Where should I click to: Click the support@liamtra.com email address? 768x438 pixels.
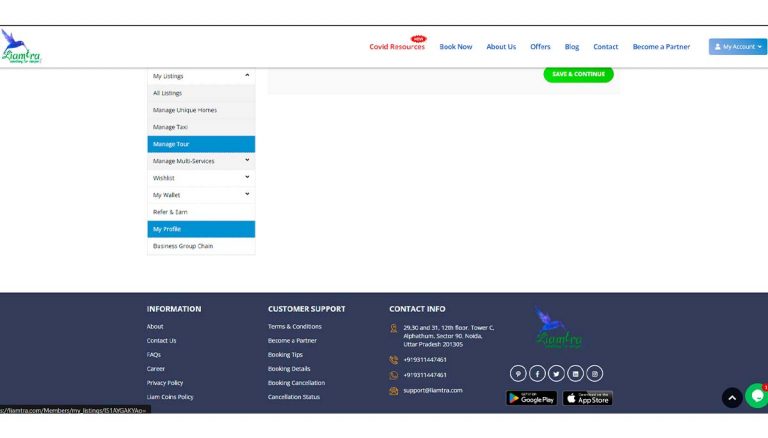(432, 390)
